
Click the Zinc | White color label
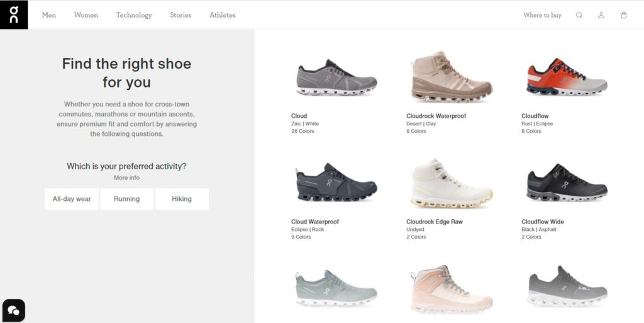[305, 123]
